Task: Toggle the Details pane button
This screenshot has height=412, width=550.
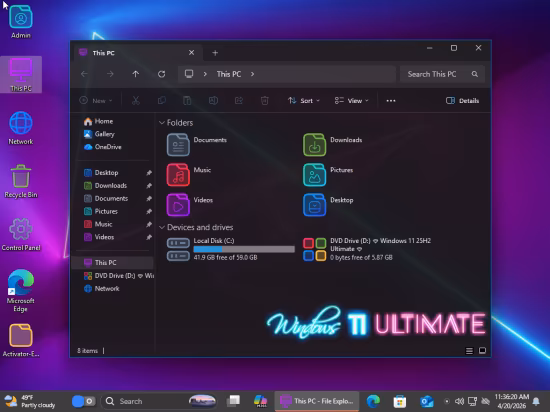Action: click(x=462, y=101)
